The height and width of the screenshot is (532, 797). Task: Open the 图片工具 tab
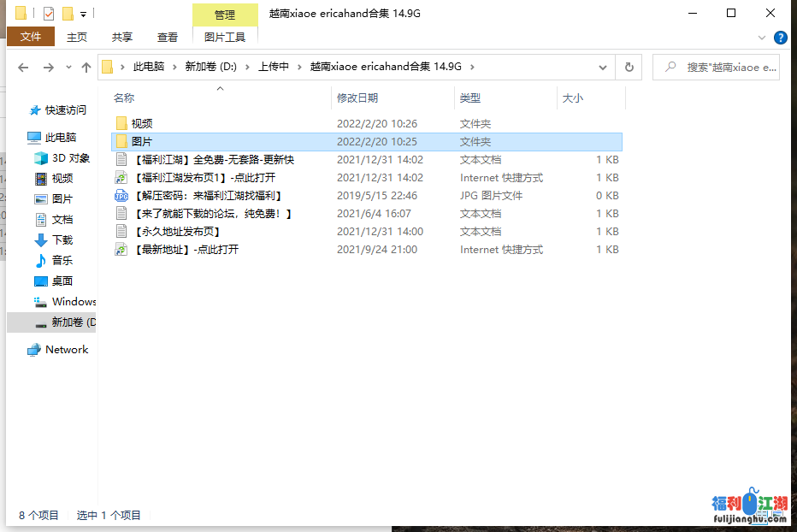point(225,37)
